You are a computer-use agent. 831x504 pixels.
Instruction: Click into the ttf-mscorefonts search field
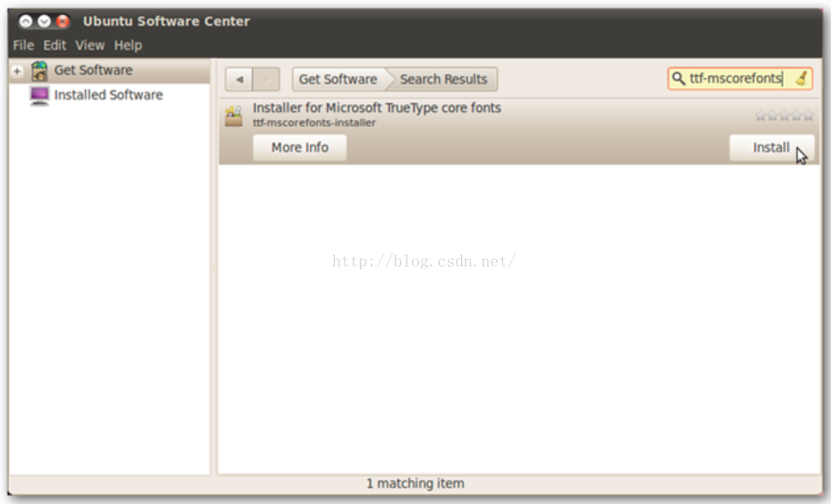(740, 78)
